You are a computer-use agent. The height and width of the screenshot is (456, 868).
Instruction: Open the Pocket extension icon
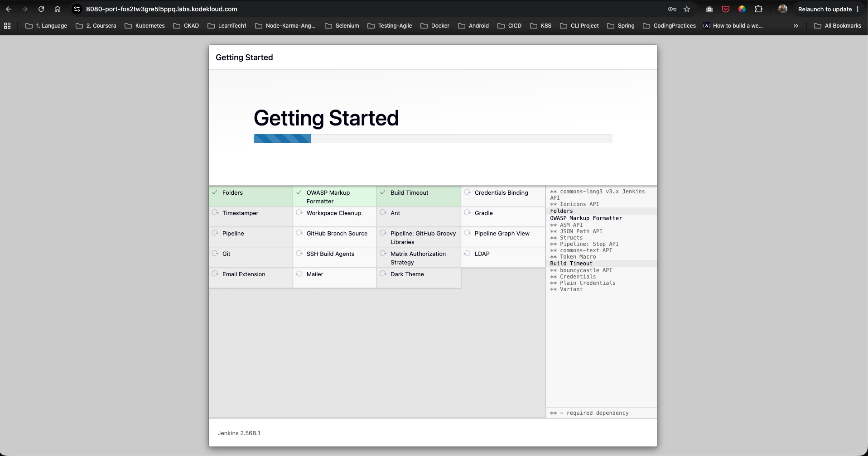(726, 9)
